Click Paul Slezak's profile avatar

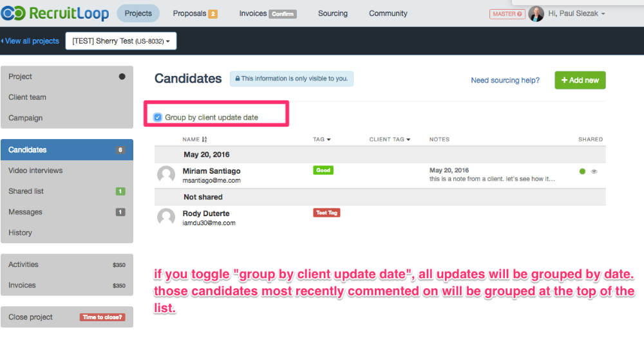click(536, 14)
